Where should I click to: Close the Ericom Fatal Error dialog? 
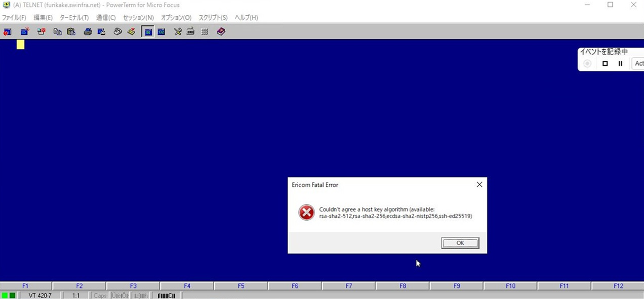(x=479, y=185)
